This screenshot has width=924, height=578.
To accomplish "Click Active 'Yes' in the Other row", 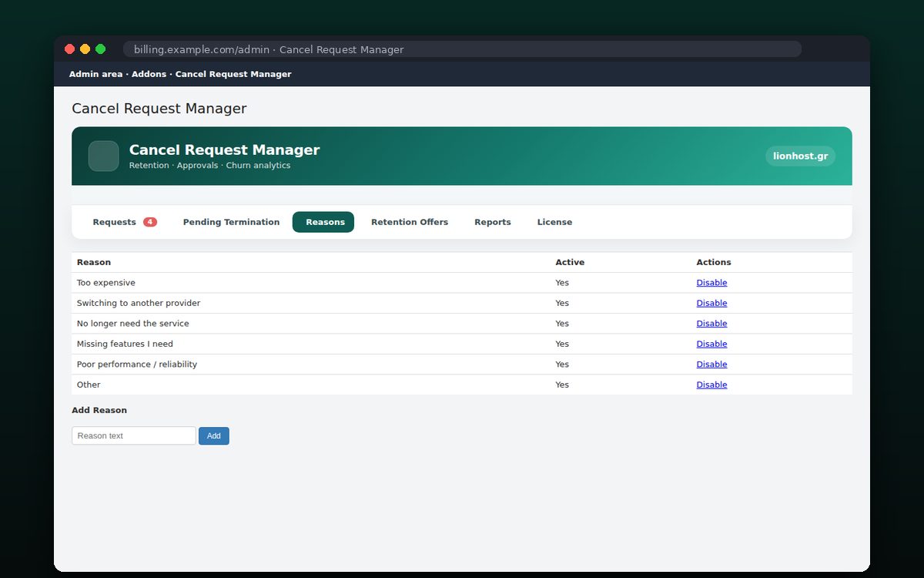I will [x=562, y=385].
